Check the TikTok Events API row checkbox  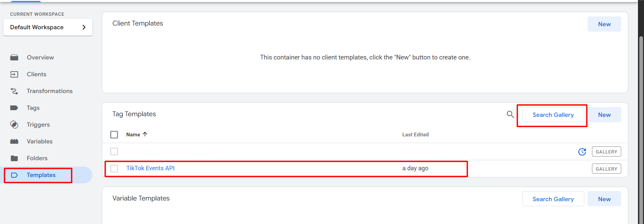tap(114, 169)
